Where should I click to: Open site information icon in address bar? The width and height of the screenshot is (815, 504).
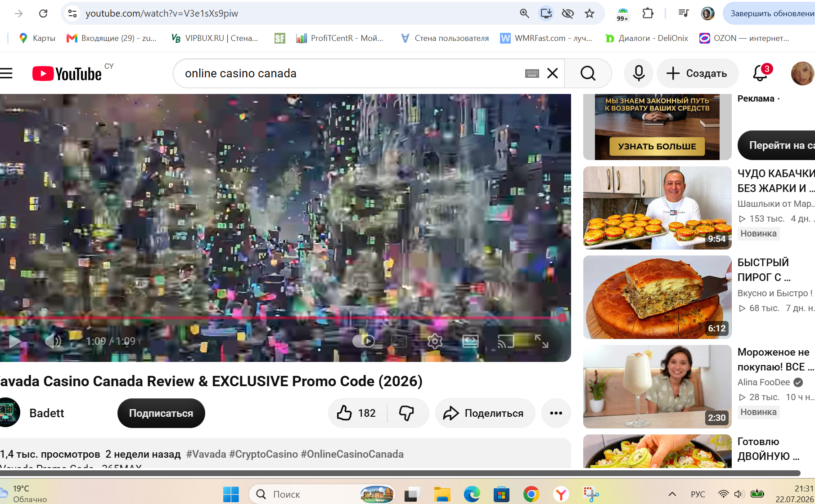point(72,13)
